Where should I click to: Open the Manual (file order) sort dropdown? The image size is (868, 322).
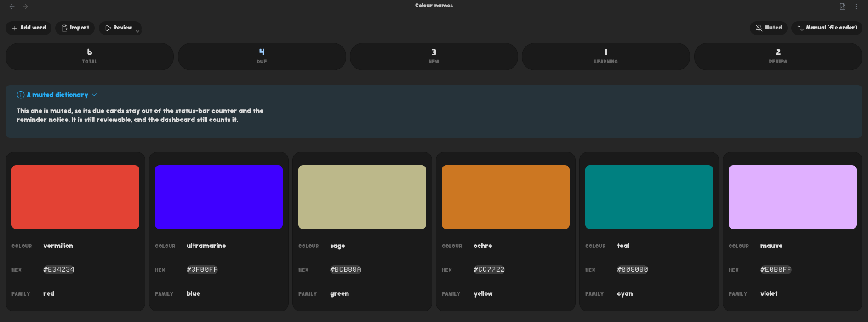click(x=827, y=28)
